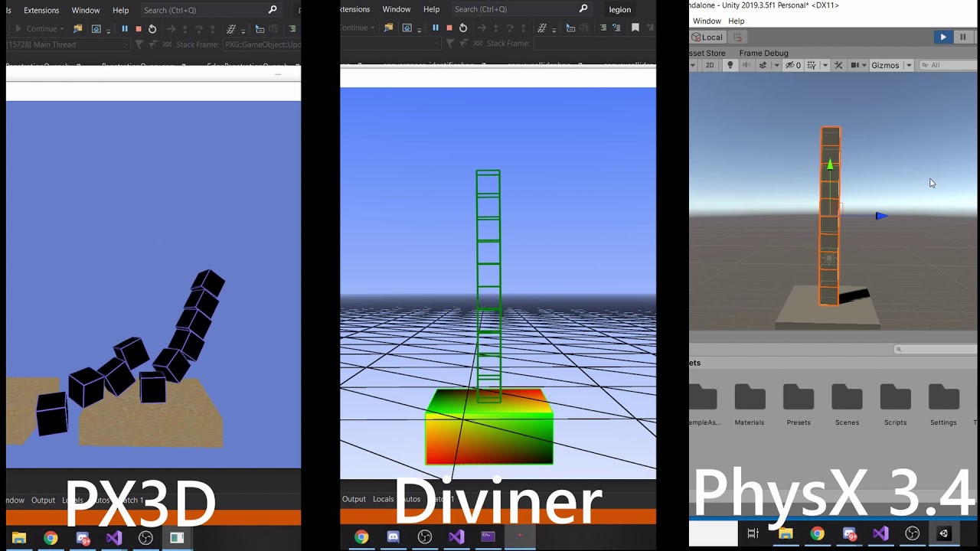Open Discord from the Diviner taskbar
980x551 pixels.
(393, 536)
